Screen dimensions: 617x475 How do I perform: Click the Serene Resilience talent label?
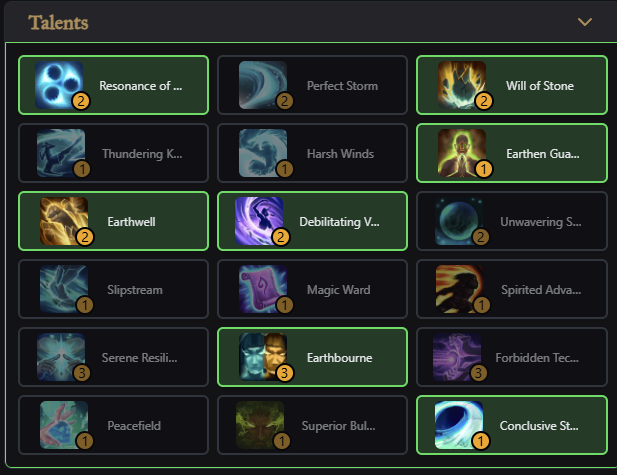tap(141, 358)
